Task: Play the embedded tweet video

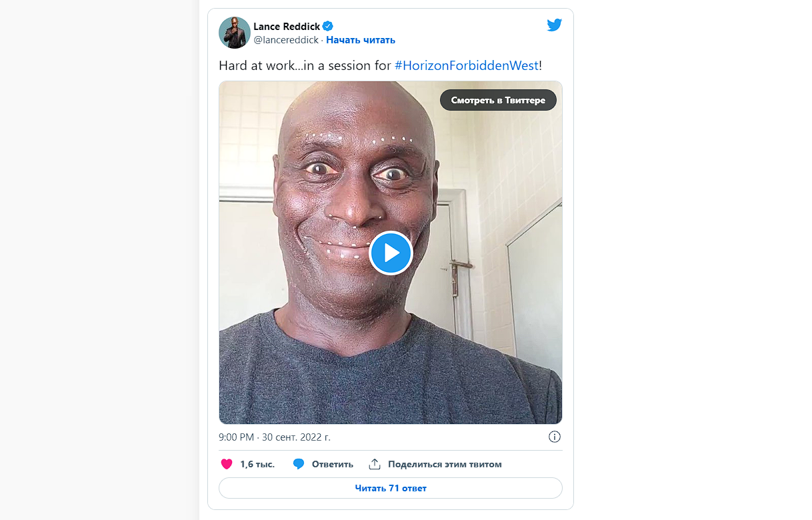Action: pos(391,253)
